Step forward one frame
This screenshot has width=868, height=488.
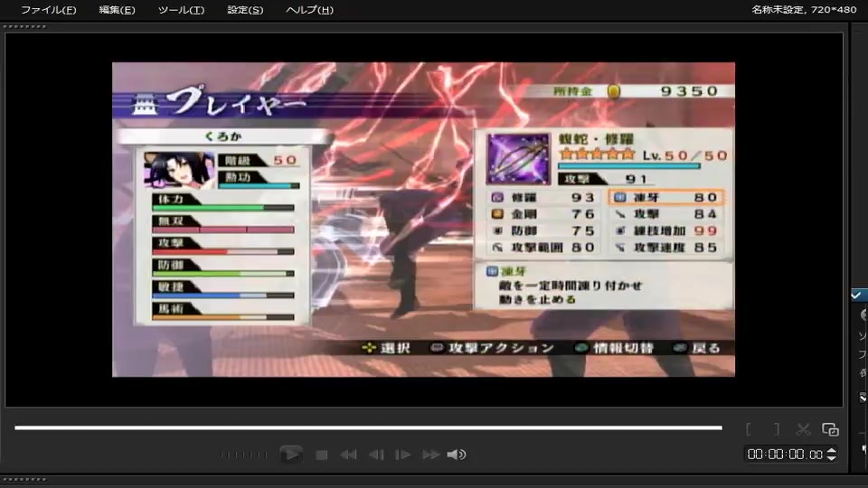pos(403,455)
